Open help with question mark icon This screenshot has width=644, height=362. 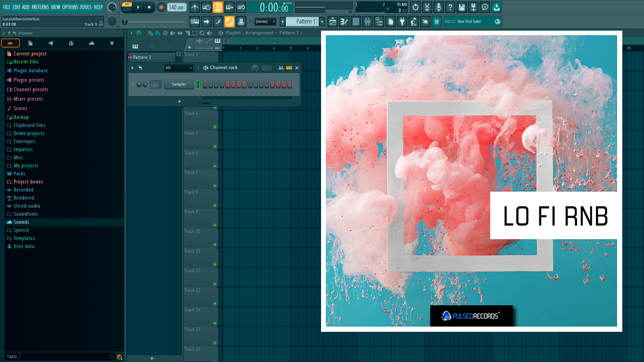(x=450, y=7)
